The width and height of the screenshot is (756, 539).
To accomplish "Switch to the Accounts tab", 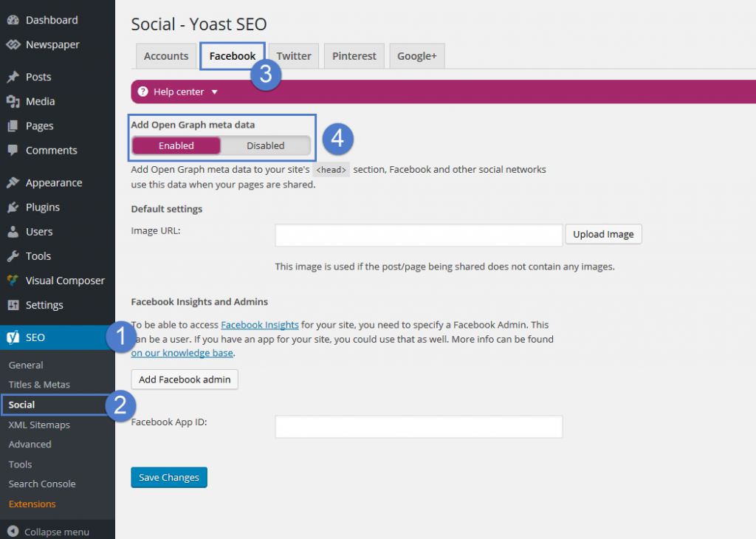I will (x=166, y=56).
